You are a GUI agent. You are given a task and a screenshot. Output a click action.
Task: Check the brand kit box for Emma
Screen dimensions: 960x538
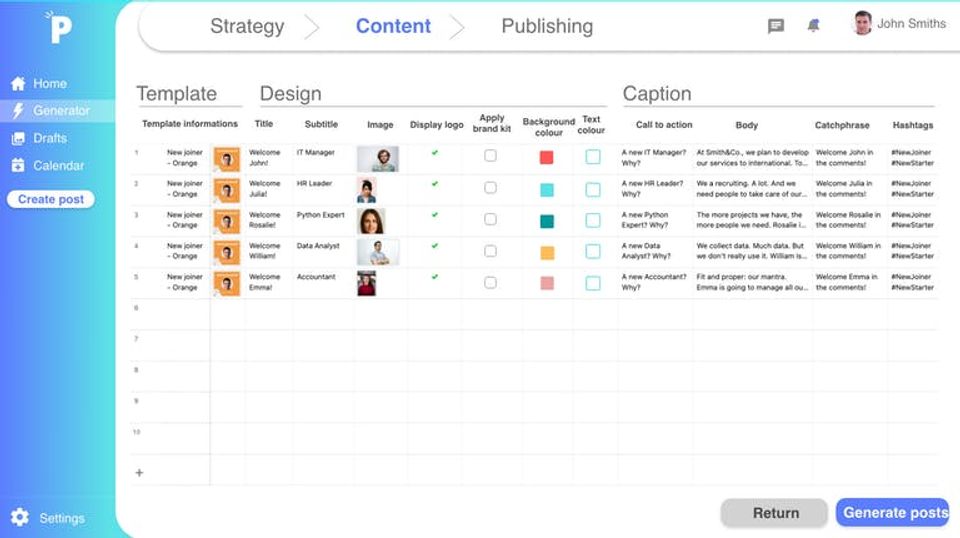pos(490,283)
